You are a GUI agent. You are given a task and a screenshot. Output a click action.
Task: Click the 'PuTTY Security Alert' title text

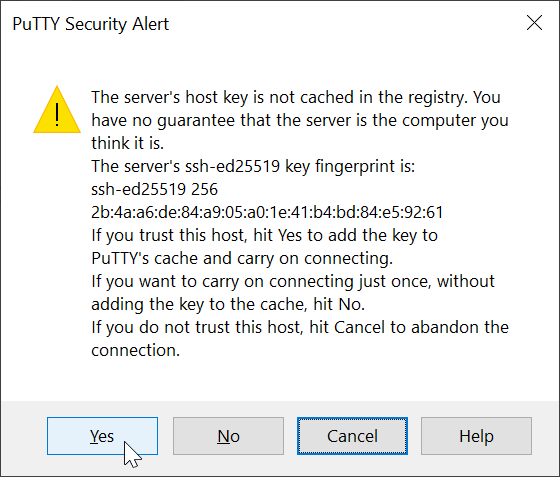click(x=91, y=24)
